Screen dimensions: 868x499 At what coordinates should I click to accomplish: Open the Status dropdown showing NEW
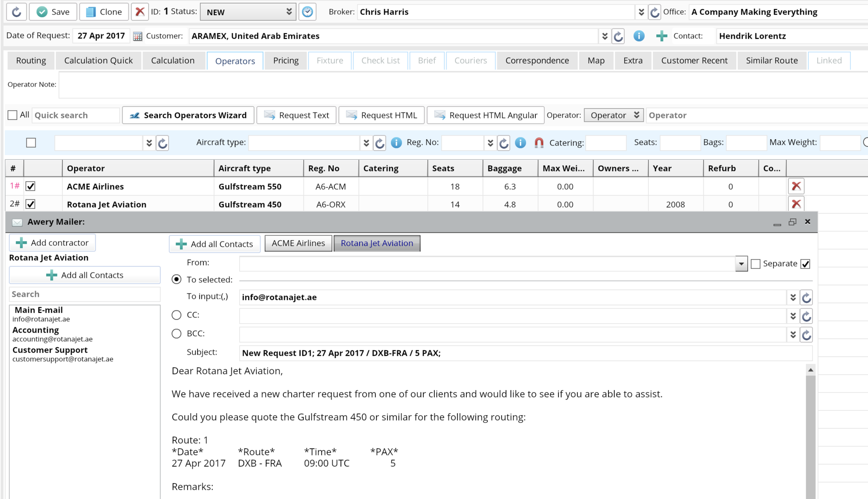point(248,12)
